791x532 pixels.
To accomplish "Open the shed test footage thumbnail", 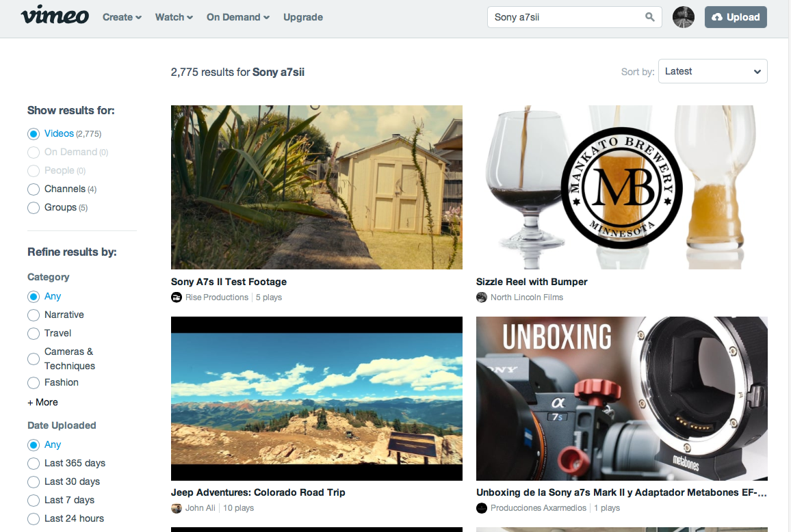I will tap(317, 187).
